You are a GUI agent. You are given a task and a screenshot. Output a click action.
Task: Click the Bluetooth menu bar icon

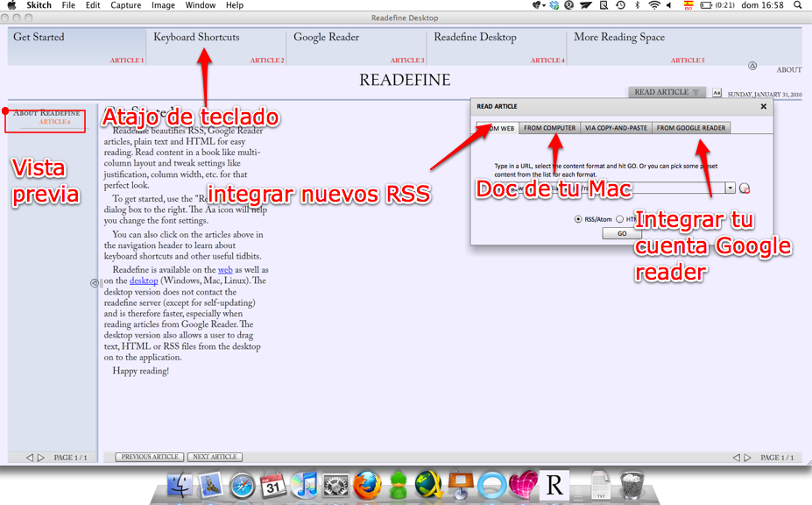(638, 5)
